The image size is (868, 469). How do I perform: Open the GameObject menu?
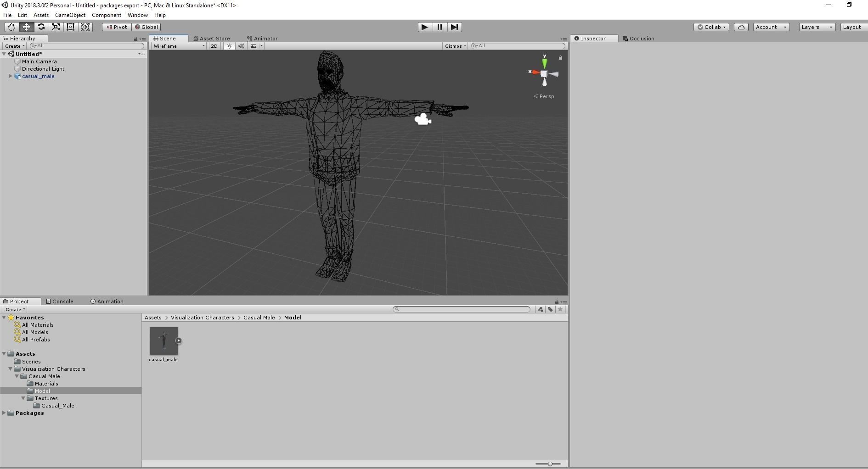pos(69,15)
